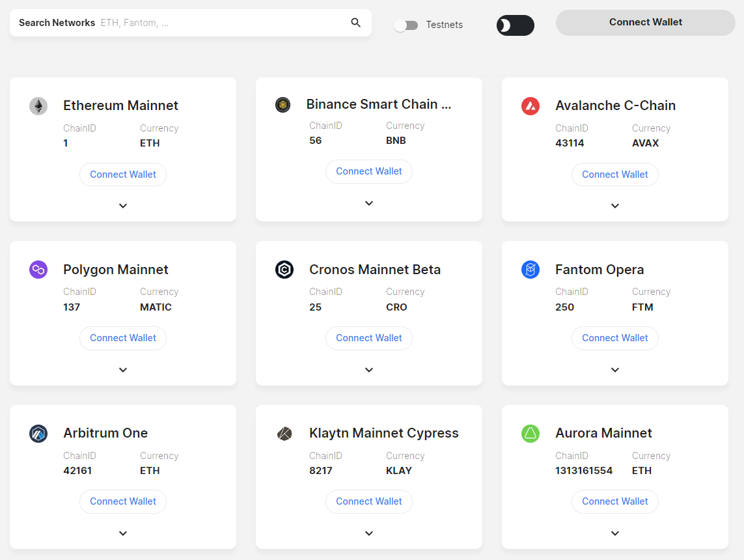This screenshot has height=560, width=744.
Task: Click the Ethereum Mainnet logo icon
Action: [38, 106]
